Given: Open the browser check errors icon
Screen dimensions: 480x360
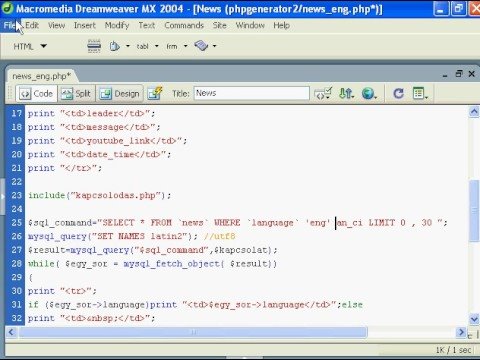Looking at the screenshot, I should point(323,93).
